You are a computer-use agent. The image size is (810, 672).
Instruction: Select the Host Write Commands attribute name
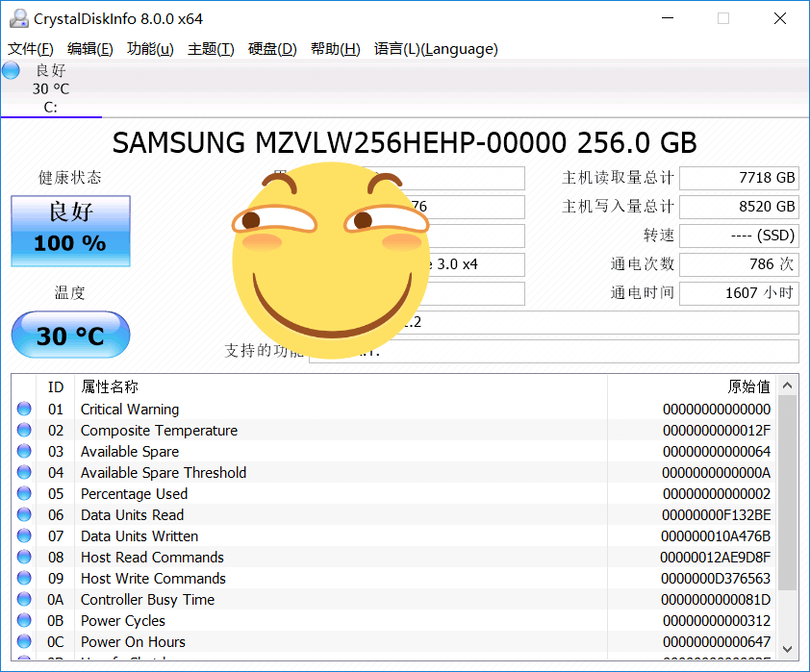point(153,579)
